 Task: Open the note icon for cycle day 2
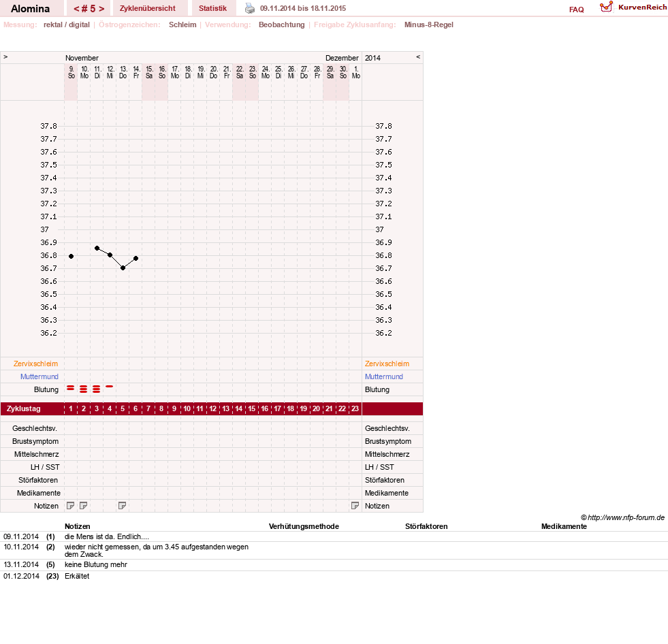(84, 506)
